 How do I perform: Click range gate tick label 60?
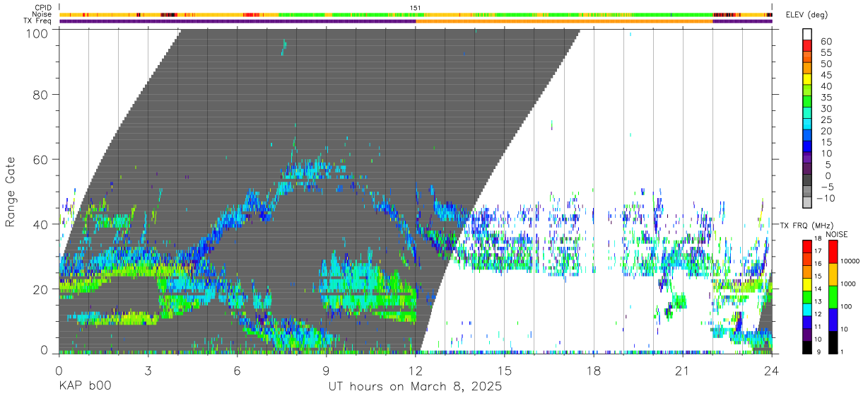pyautogui.click(x=42, y=159)
